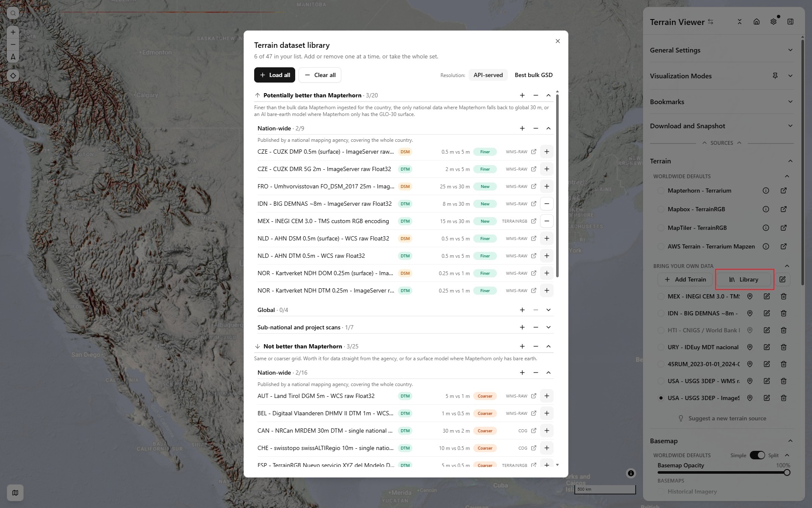This screenshot has height=508, width=812.
Task: Switch resolution to API-served
Action: (488, 75)
